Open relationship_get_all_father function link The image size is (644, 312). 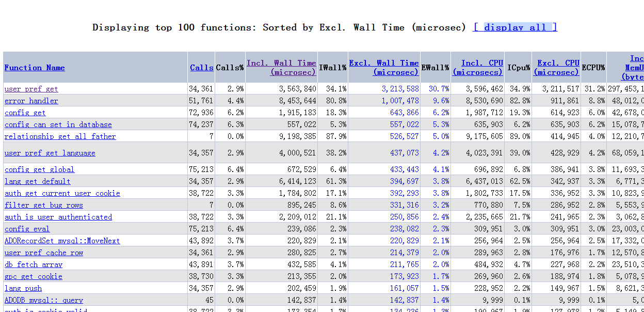(x=60, y=136)
